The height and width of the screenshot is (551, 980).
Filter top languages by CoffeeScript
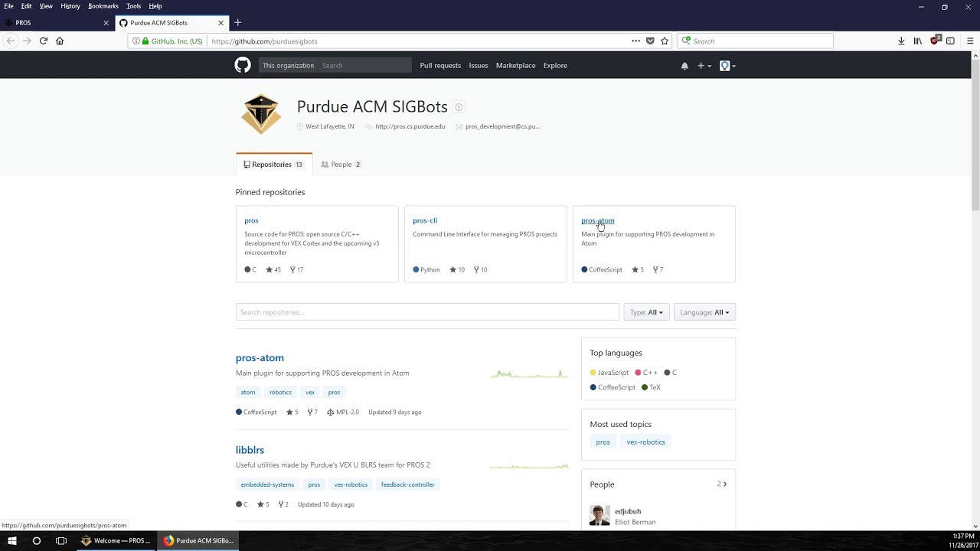[x=612, y=387]
